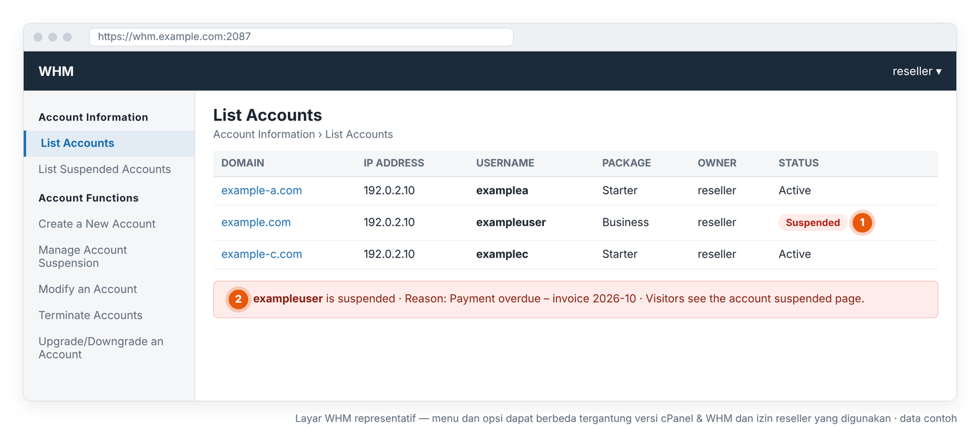
Task: Sort by the DOMAIN column header
Action: (x=243, y=163)
